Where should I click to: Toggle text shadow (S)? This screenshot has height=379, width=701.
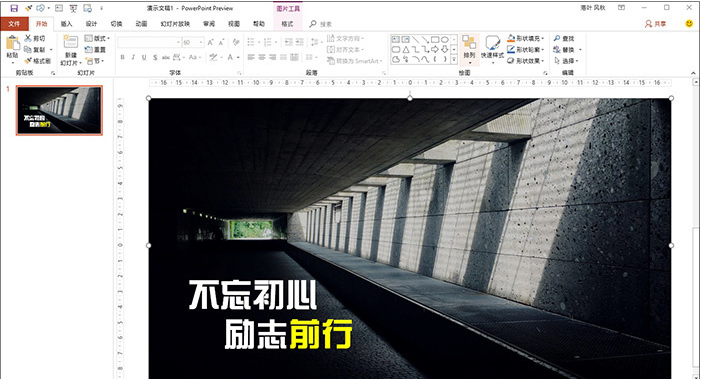click(x=155, y=57)
